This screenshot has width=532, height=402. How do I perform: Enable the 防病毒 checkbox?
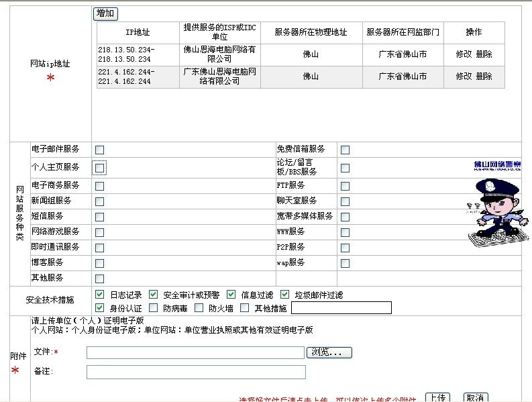[154, 308]
